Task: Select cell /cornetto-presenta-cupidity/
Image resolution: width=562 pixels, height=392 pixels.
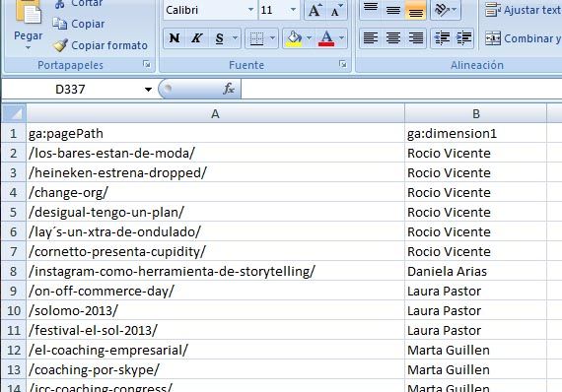Action: (215, 252)
